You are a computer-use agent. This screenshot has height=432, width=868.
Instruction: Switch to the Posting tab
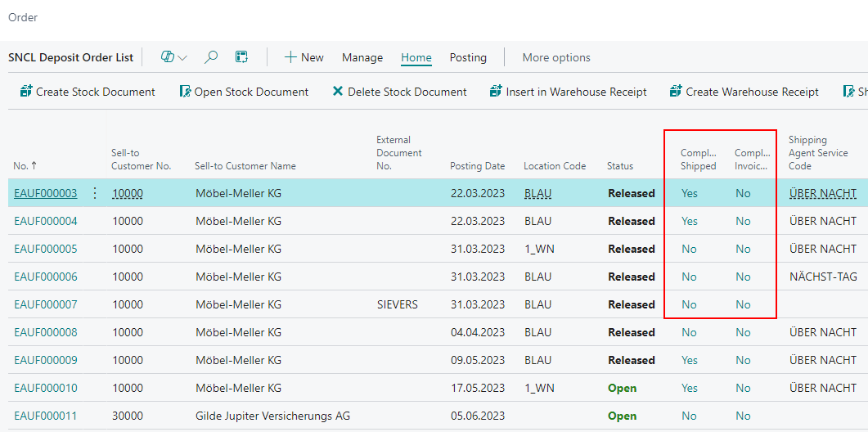(468, 57)
